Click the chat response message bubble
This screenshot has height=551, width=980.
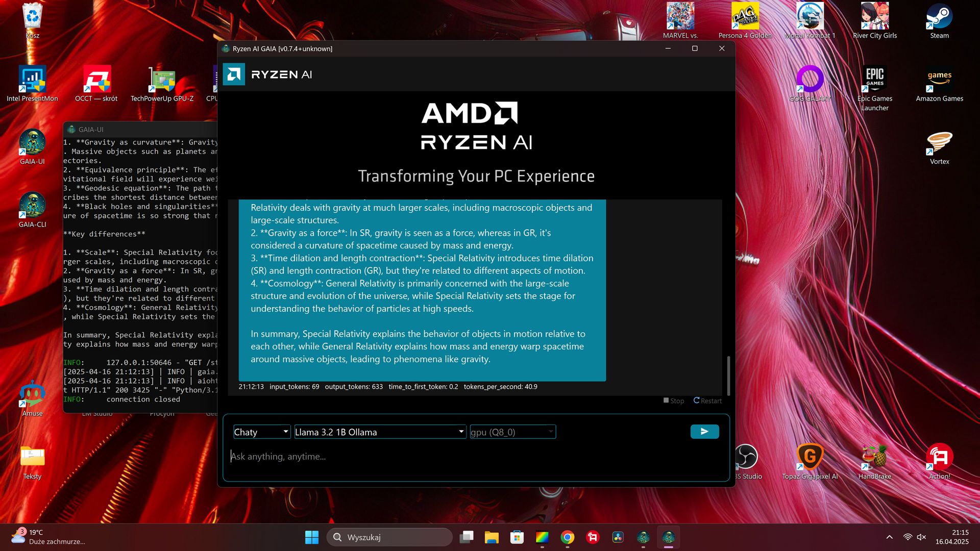tap(422, 290)
